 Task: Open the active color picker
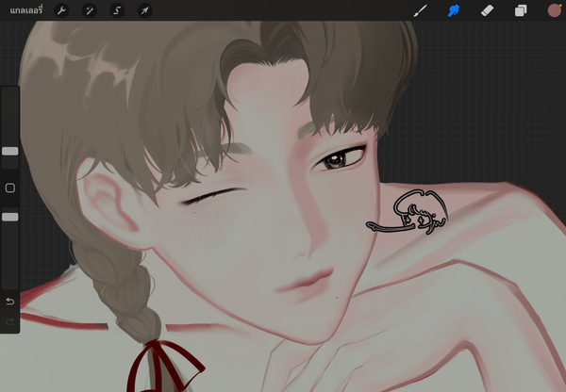coord(554,10)
